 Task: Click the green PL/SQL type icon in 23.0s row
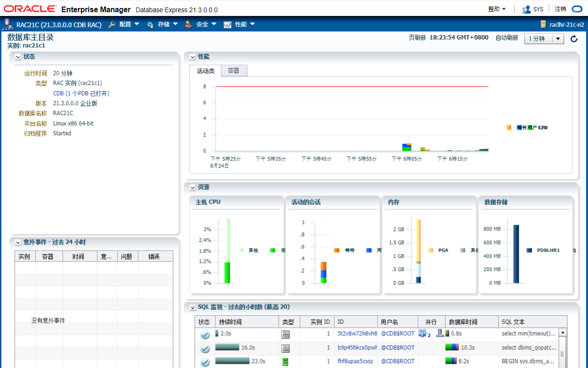(285, 361)
